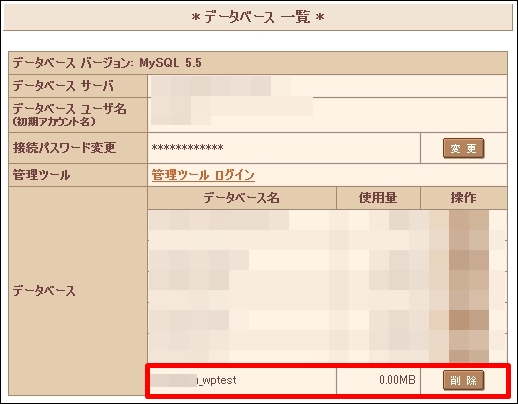The image size is (518, 404).
Task: Click the masked password asterisks
Action: (x=187, y=148)
